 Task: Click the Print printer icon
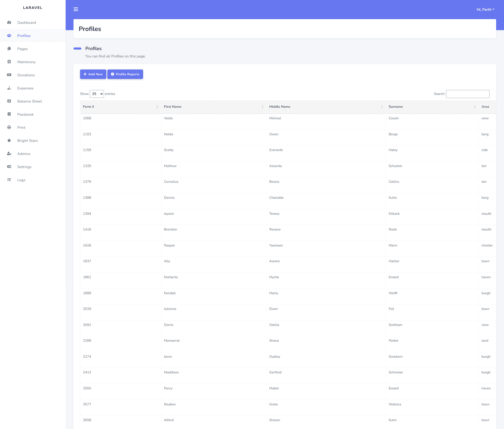(x=9, y=127)
